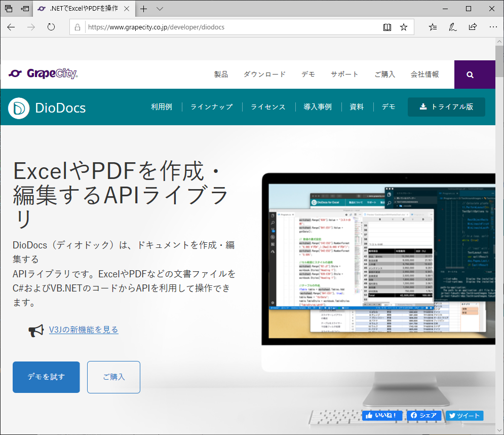Click the GrapeCity logo

(43, 74)
